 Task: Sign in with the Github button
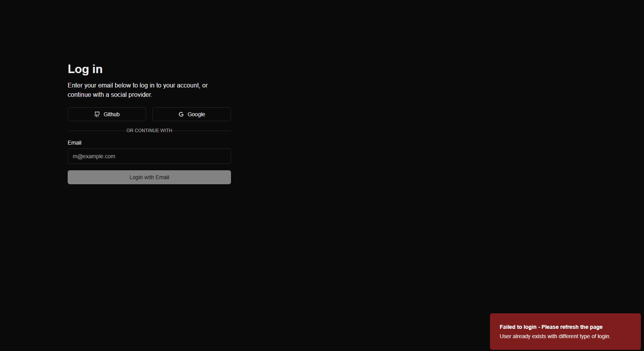tap(107, 114)
